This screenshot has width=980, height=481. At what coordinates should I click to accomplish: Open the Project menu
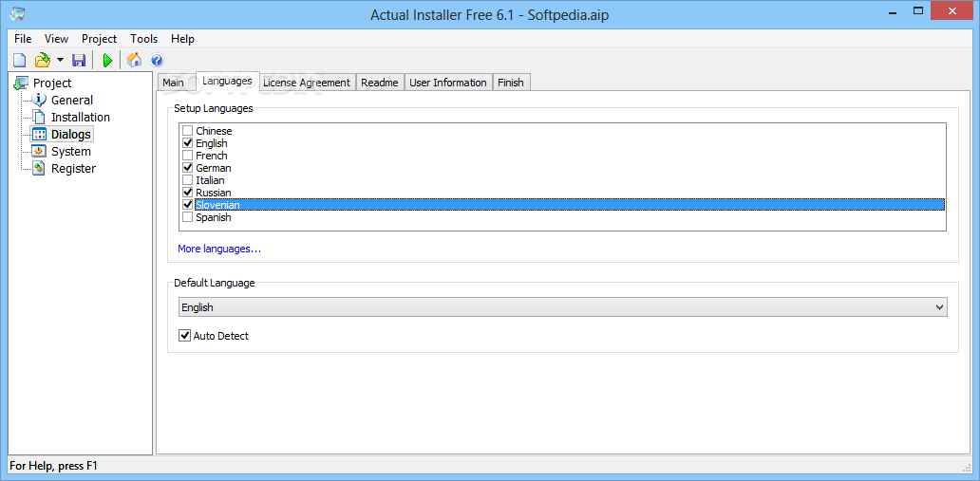(100, 39)
